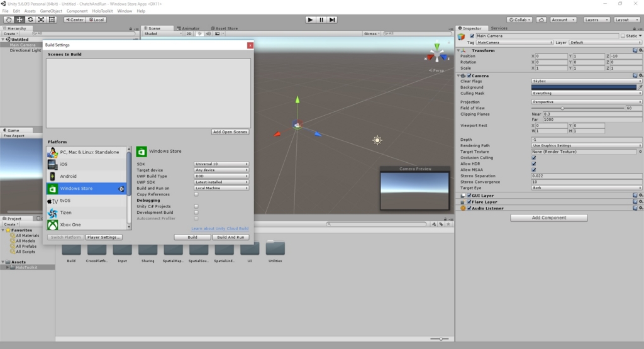Screen dimensions: 644x349
Task: Click the Field of View slider
Action: click(x=578, y=108)
